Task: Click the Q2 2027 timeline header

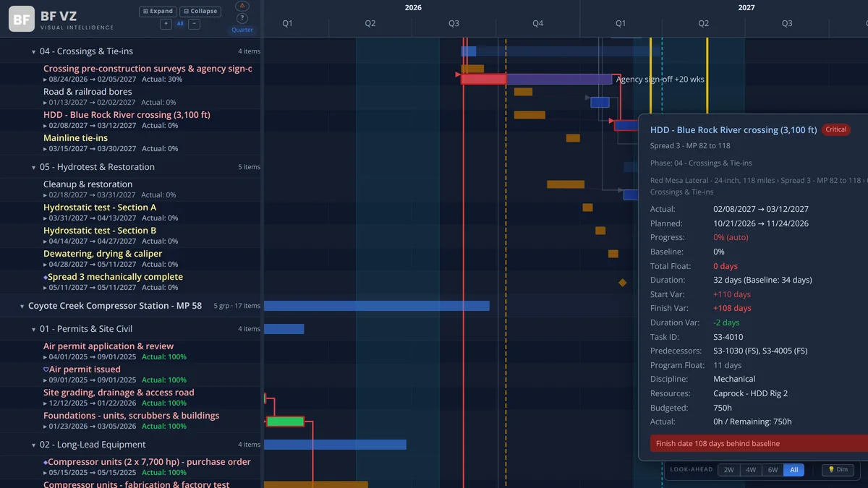Action: (703, 23)
